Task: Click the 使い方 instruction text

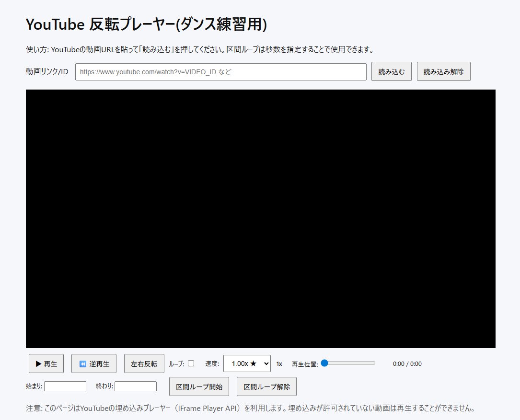Action: coord(200,49)
